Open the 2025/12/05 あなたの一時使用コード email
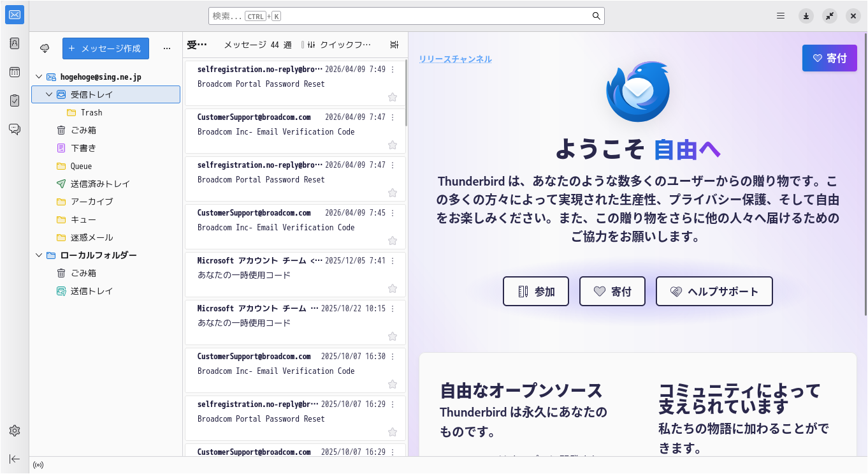The image size is (868, 474). pyautogui.click(x=295, y=274)
